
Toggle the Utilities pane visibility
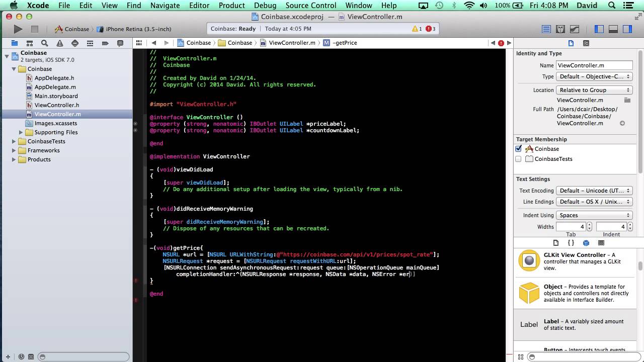tap(628, 29)
